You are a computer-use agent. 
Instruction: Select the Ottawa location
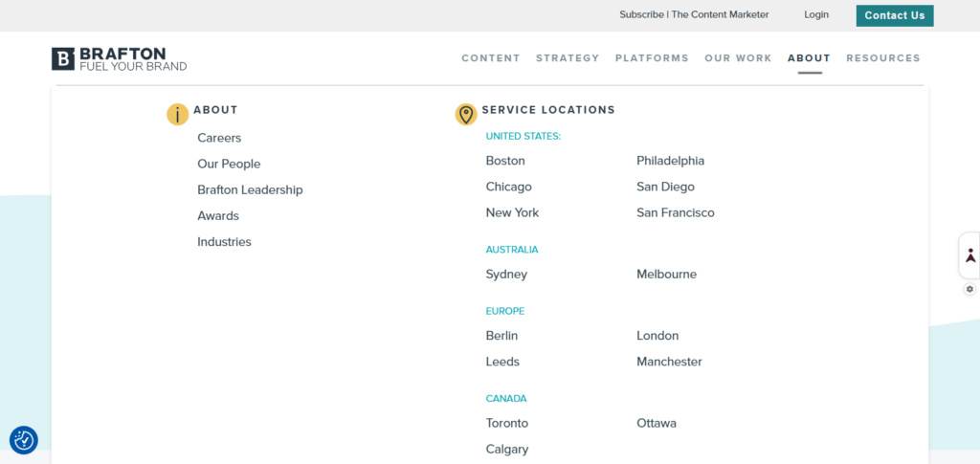[657, 424]
